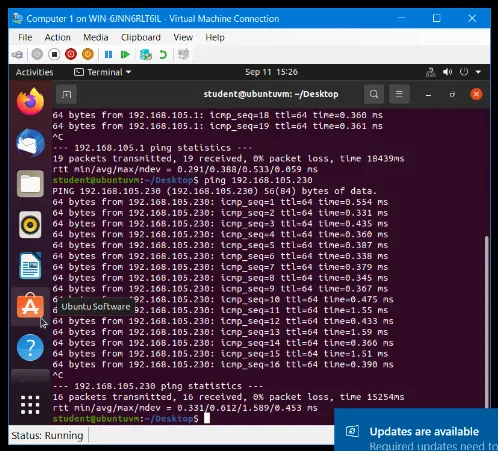Open a new terminal tab
The height and width of the screenshot is (451, 498).
point(67,94)
